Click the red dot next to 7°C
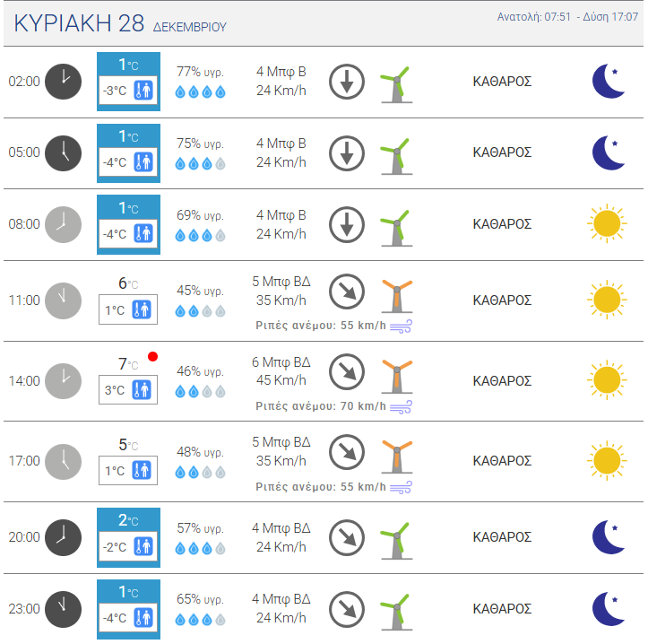 (x=152, y=357)
